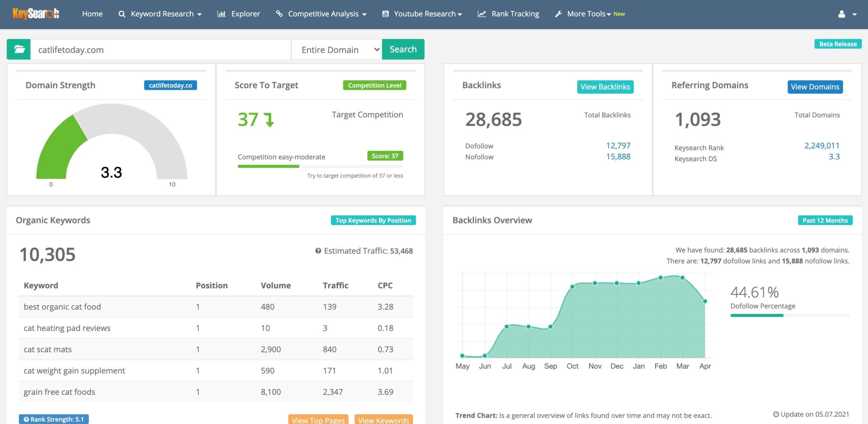Viewport: 868px width, 424px height.
Task: Click the Rank Tracking line chart icon
Action: tap(482, 14)
